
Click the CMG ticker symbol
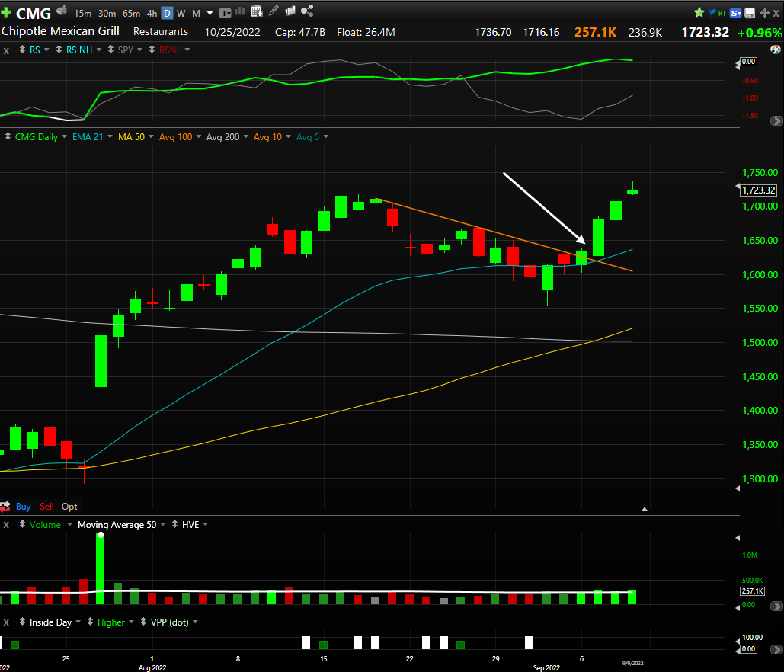point(34,13)
